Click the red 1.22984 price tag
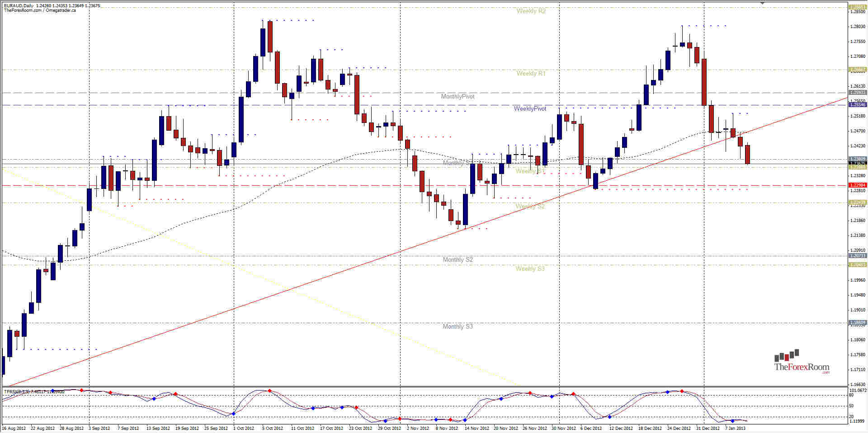This screenshot has width=868, height=433. (858, 185)
